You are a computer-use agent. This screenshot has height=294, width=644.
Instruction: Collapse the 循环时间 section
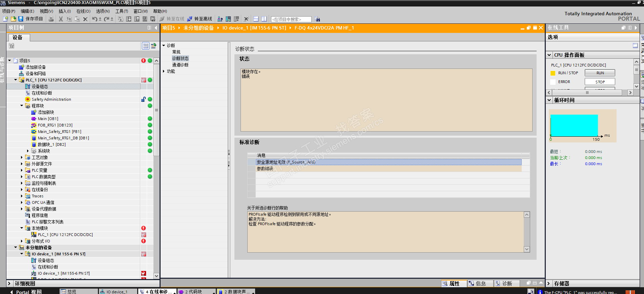point(549,100)
